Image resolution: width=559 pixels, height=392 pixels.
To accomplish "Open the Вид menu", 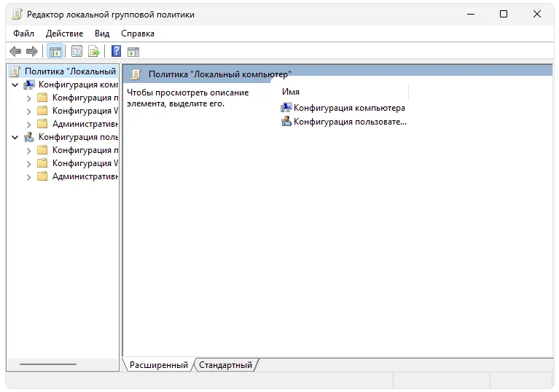I will click(x=102, y=34).
